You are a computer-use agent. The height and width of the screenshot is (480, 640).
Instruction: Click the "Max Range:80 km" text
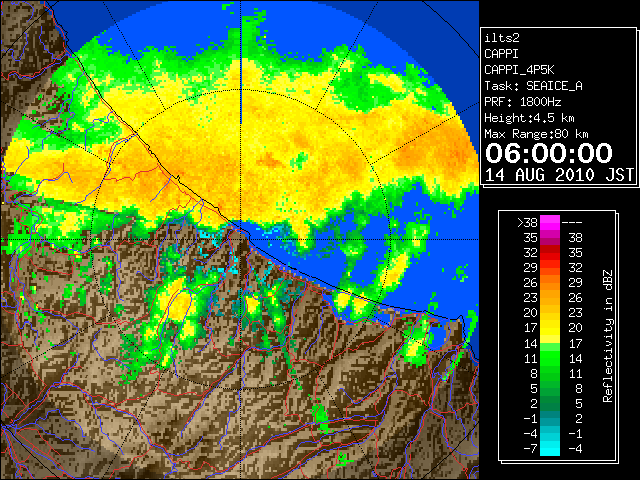[536, 134]
